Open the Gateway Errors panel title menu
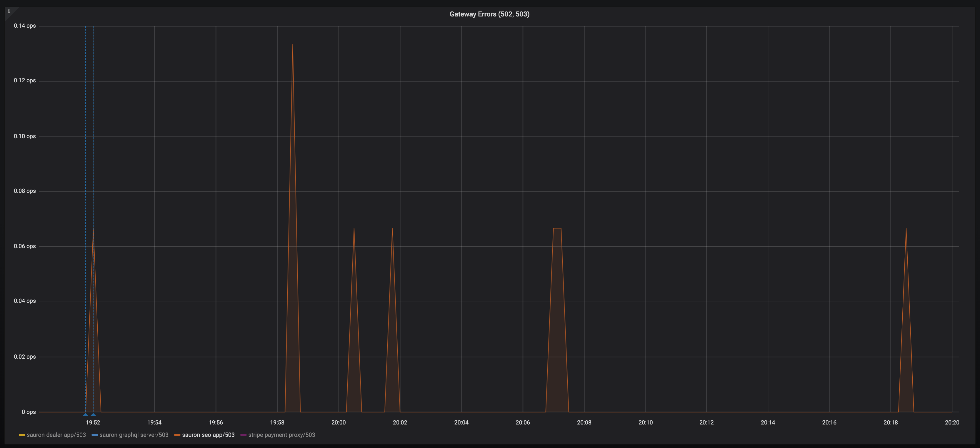The width and height of the screenshot is (980, 448). click(x=489, y=14)
